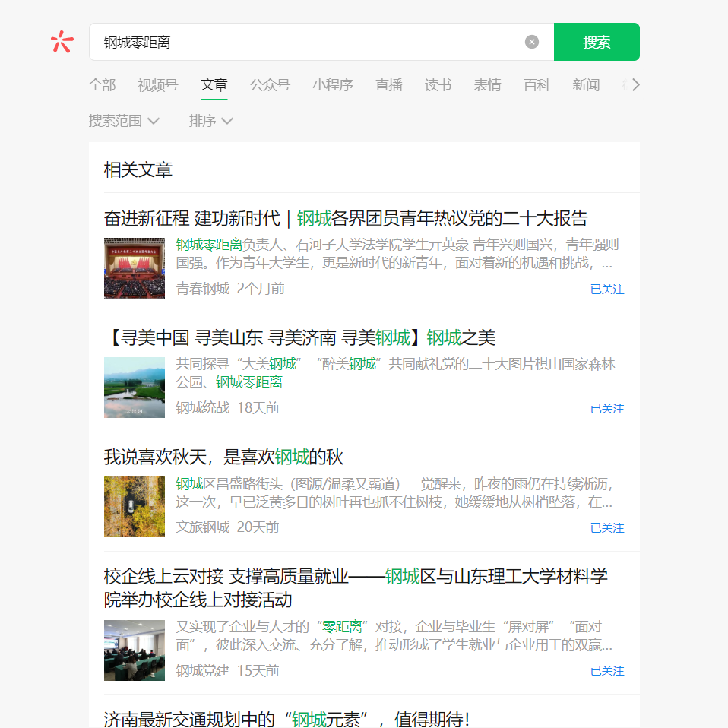Click summary text starting 钢城零距离负责人
This screenshot has height=728, width=728.
397,254
